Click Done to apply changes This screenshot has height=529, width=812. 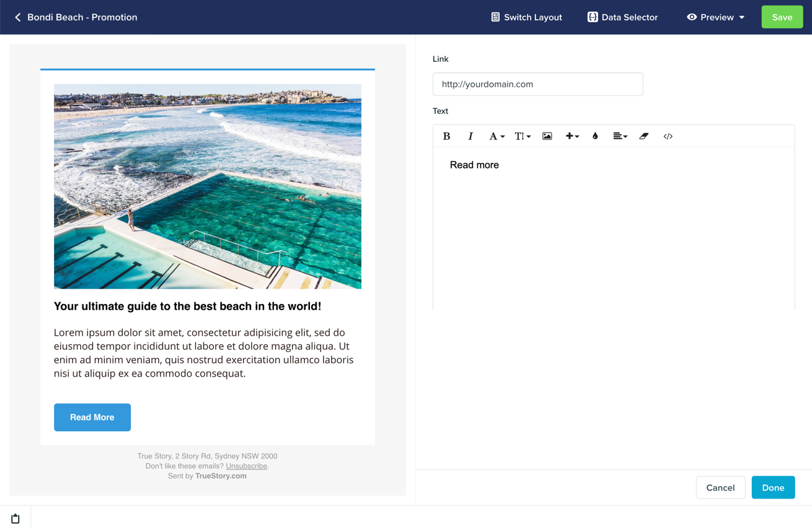point(773,487)
